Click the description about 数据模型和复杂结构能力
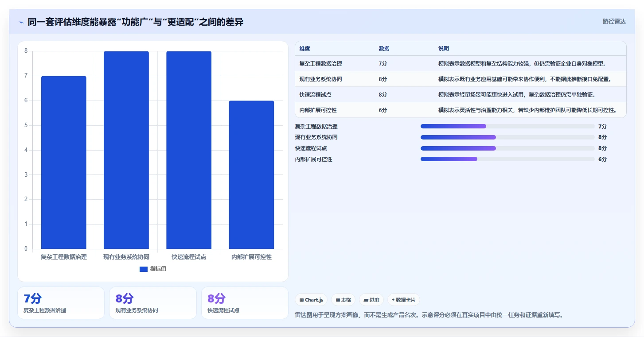Image resolution: width=644 pixels, height=337 pixels. click(x=522, y=64)
